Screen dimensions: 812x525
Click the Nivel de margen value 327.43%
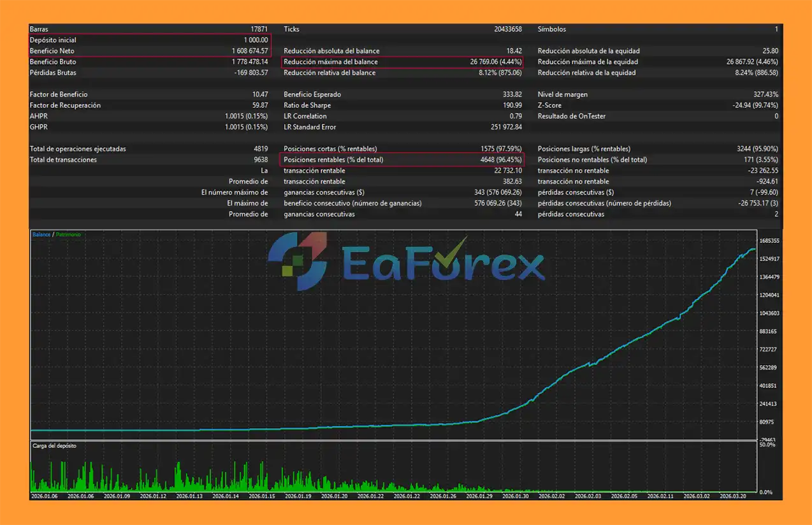[765, 94]
